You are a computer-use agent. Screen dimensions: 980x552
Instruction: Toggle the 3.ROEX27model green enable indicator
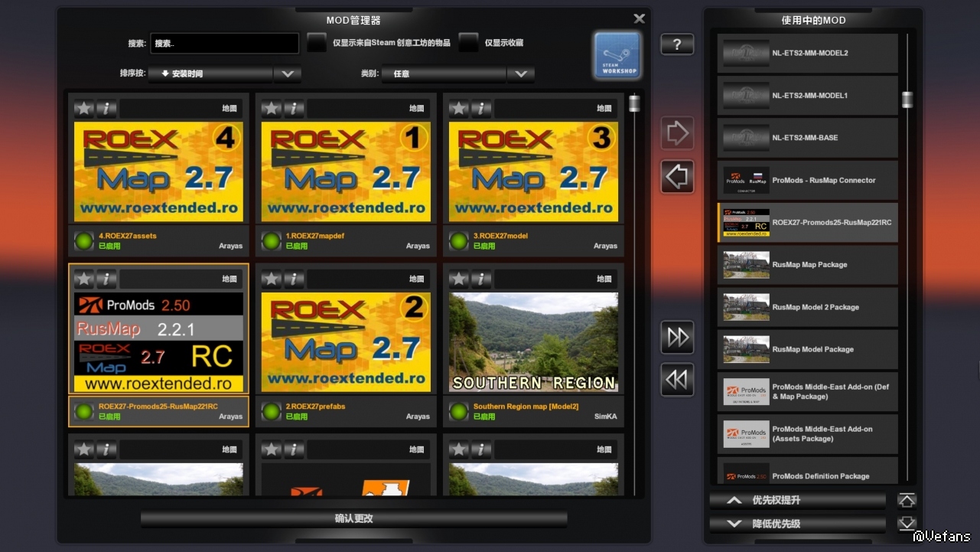pyautogui.click(x=459, y=241)
